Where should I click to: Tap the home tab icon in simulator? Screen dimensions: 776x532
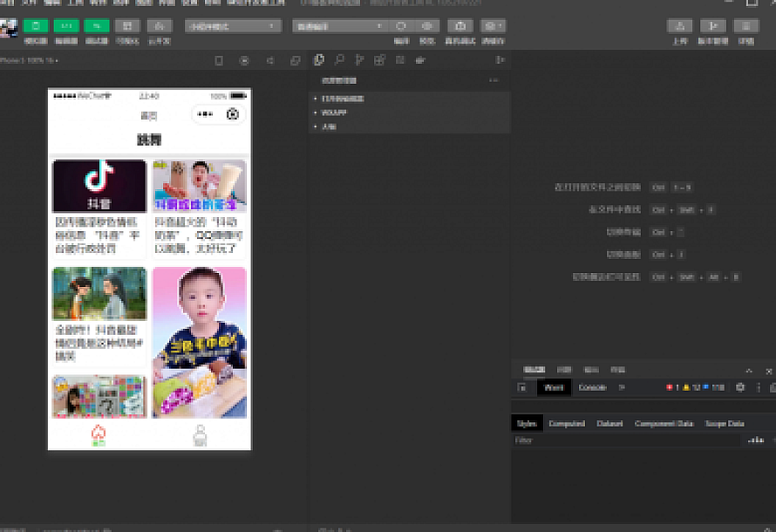(99, 432)
